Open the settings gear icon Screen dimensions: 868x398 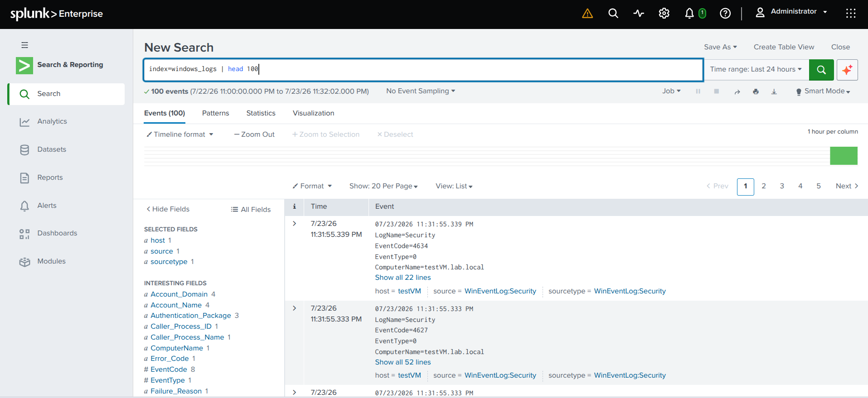pos(664,14)
